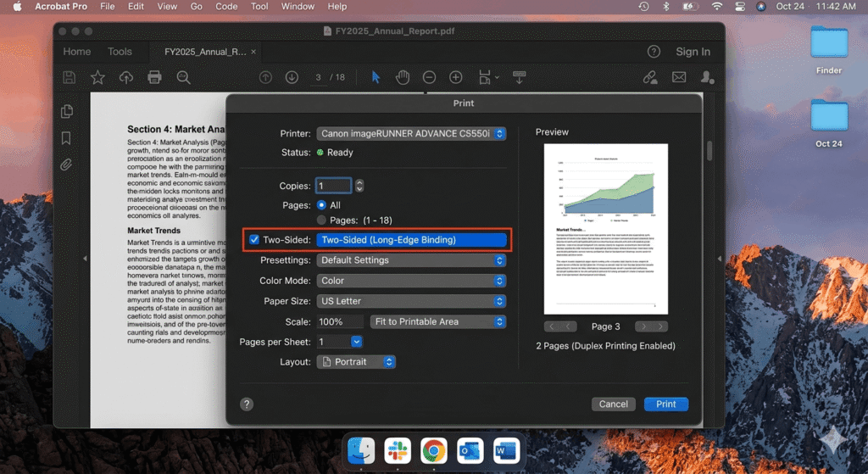Show next preview page
Screen dimensions: 868x474
click(652, 326)
